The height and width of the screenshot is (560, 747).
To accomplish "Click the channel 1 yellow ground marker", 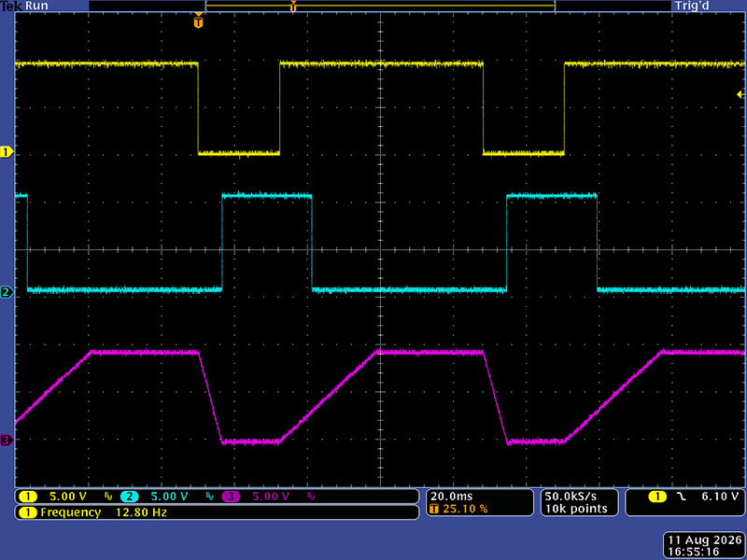I will [7, 152].
